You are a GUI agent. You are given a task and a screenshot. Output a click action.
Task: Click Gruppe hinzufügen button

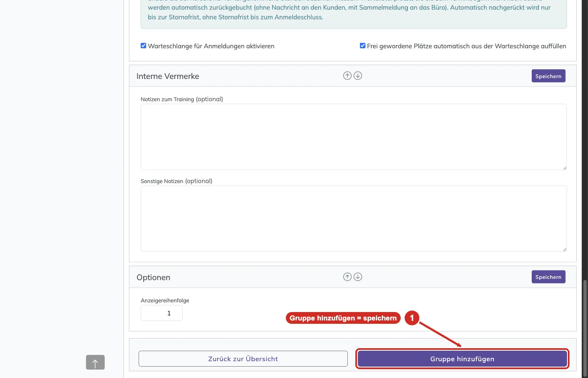click(x=462, y=359)
